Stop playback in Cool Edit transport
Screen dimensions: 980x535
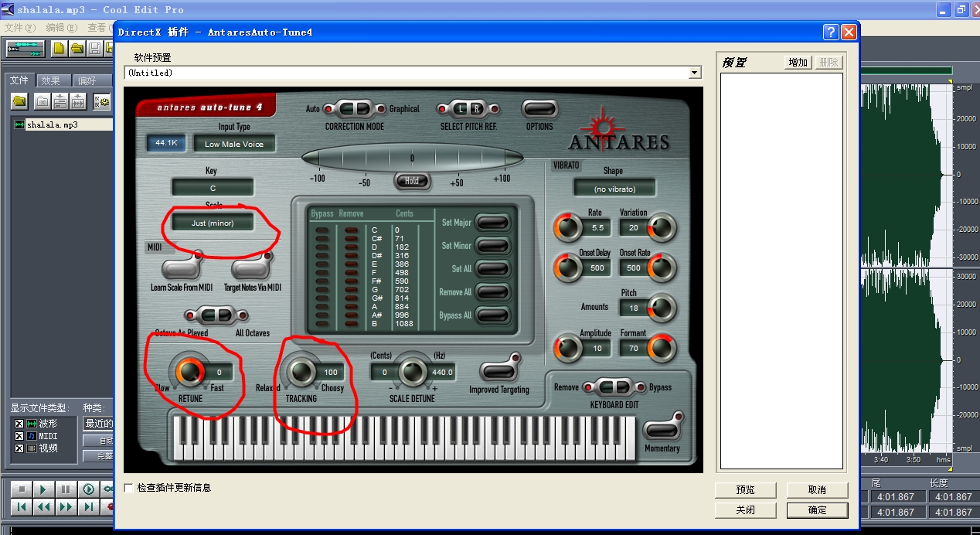click(22, 489)
